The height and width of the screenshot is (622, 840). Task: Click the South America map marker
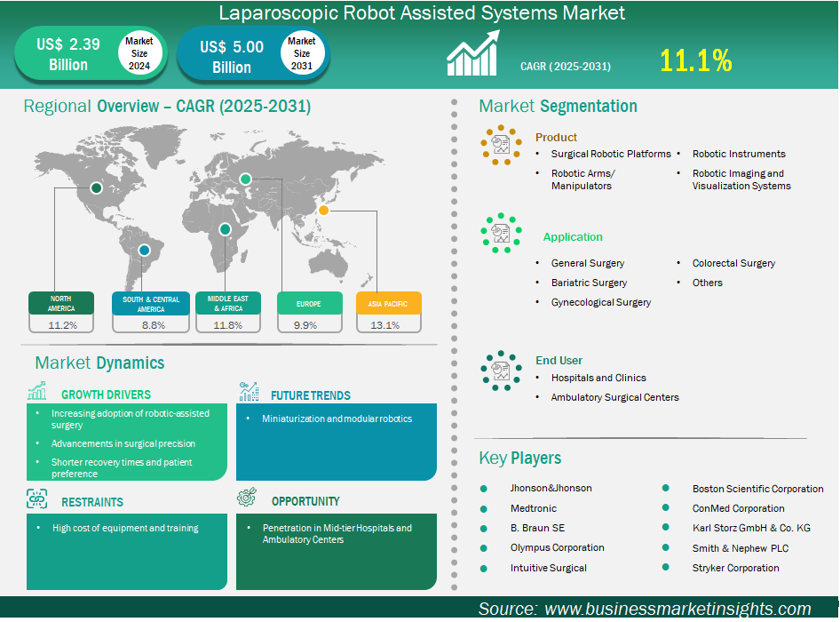point(144,251)
